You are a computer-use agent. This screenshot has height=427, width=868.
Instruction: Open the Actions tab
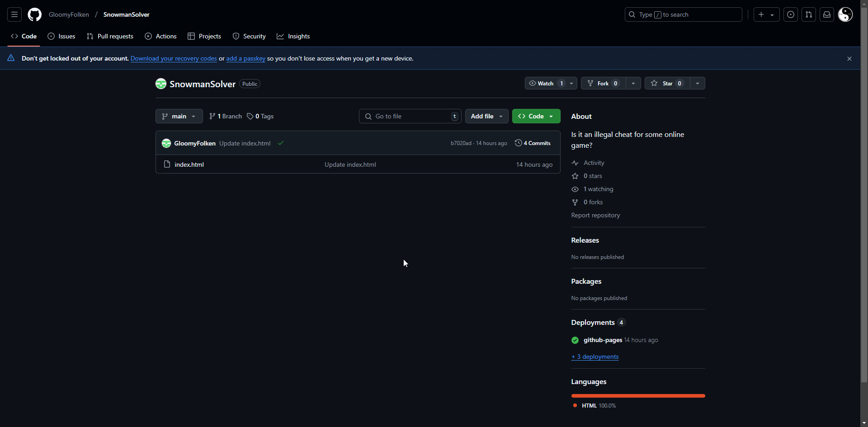(x=161, y=36)
